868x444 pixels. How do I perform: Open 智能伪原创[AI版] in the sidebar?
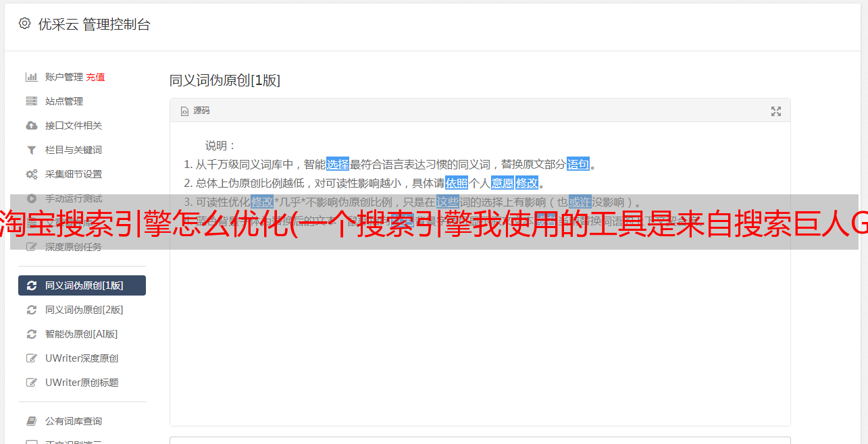coord(82,334)
